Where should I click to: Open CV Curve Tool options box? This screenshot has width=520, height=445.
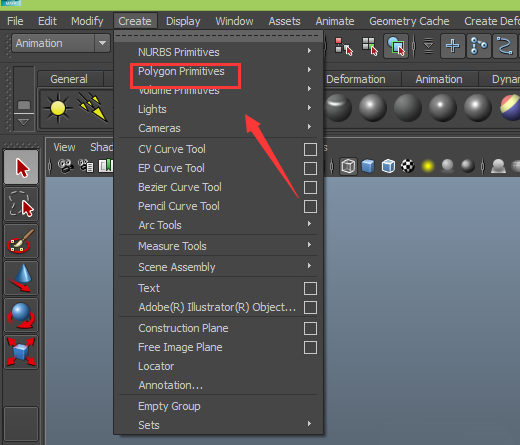click(x=310, y=149)
